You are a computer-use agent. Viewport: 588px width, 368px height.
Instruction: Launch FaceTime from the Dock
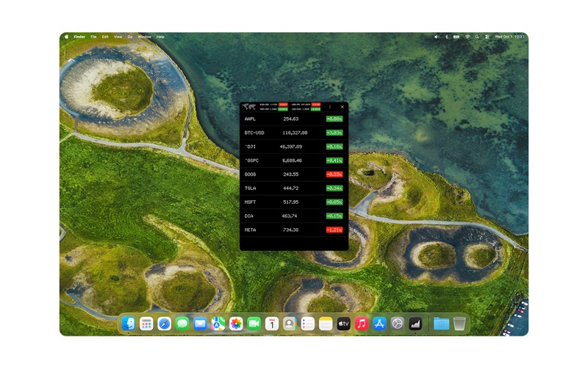(x=254, y=324)
